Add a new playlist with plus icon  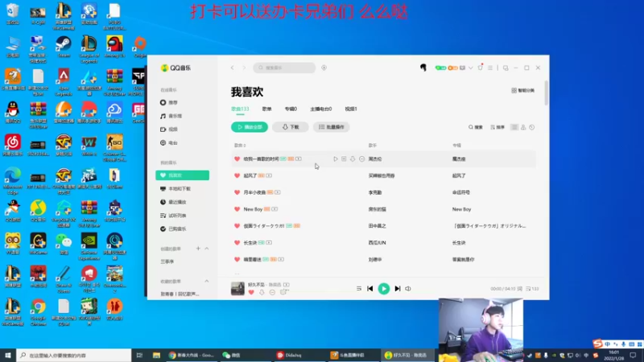[198, 249]
